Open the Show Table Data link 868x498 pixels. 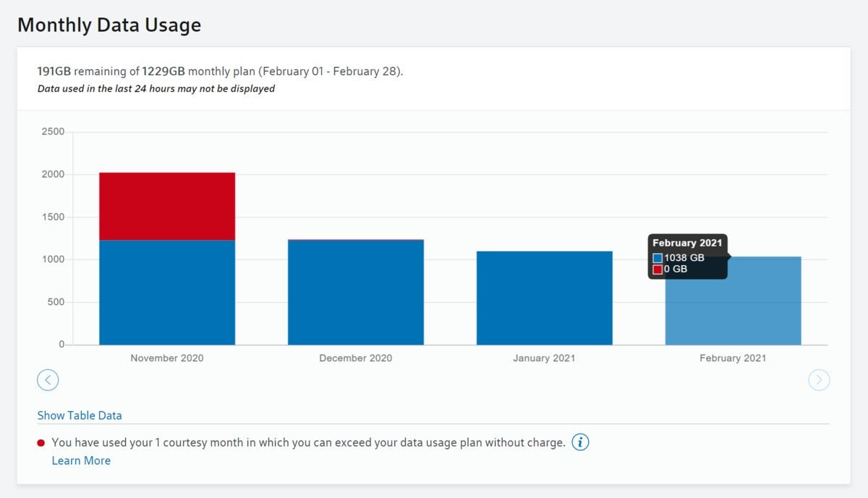click(x=80, y=416)
